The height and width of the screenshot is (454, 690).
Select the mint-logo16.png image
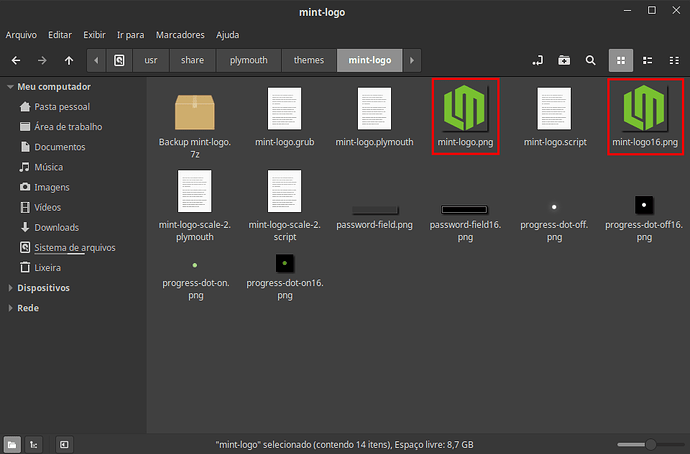point(645,109)
